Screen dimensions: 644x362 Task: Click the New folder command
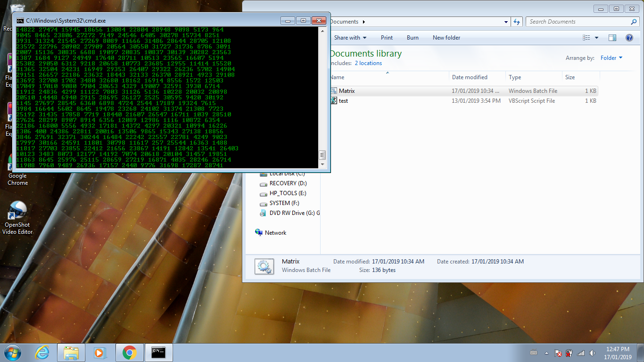tap(446, 38)
